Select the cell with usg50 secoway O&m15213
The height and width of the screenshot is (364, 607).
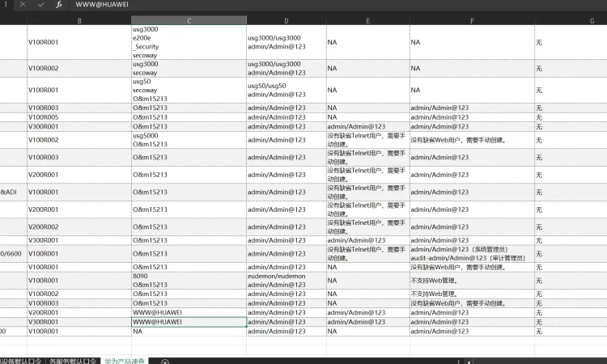pos(189,90)
